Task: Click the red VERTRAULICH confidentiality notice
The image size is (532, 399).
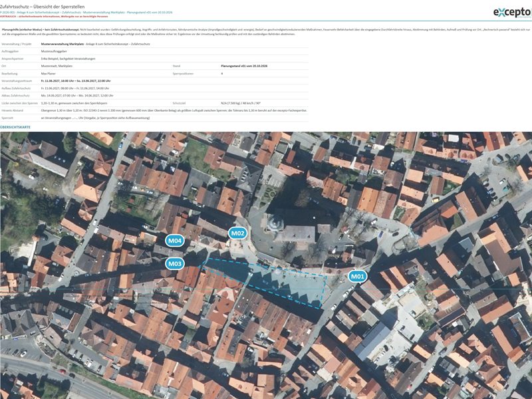Action: click(x=54, y=16)
